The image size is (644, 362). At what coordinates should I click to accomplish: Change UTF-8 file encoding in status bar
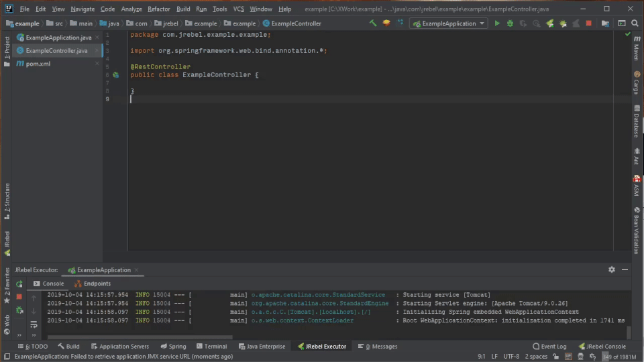coord(511,357)
